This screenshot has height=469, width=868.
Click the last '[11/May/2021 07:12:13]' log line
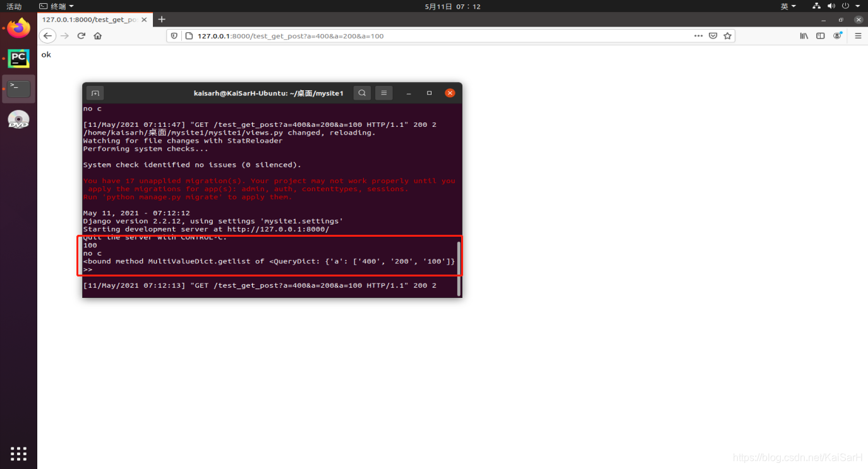tap(260, 285)
